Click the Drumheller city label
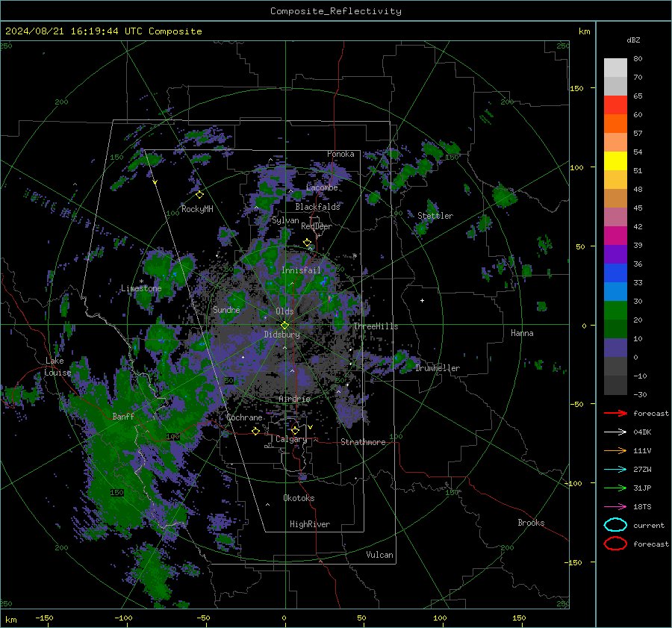Viewport: 672px width, 628px height. click(438, 368)
